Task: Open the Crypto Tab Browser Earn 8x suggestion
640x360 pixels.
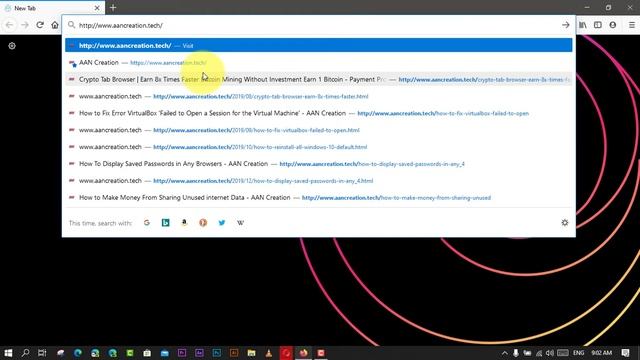Action: click(x=318, y=79)
